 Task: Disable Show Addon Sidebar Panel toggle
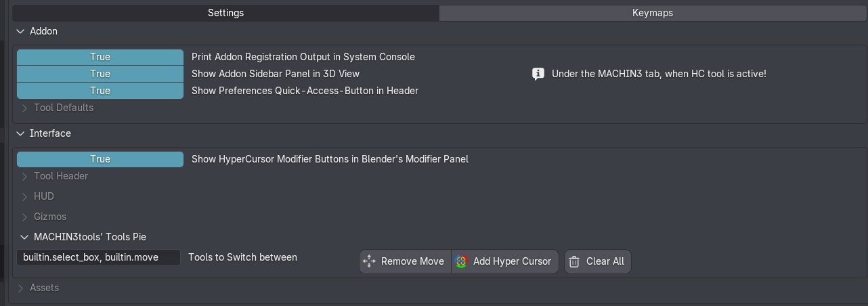coord(100,74)
